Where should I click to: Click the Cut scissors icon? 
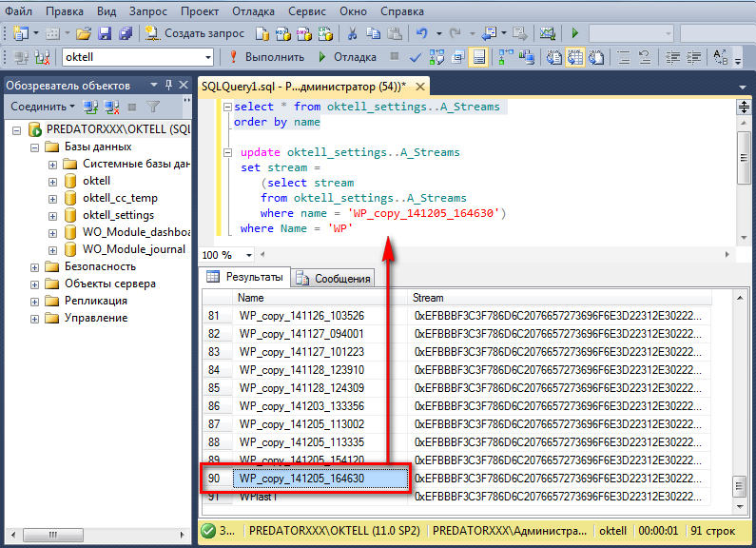pos(352,33)
